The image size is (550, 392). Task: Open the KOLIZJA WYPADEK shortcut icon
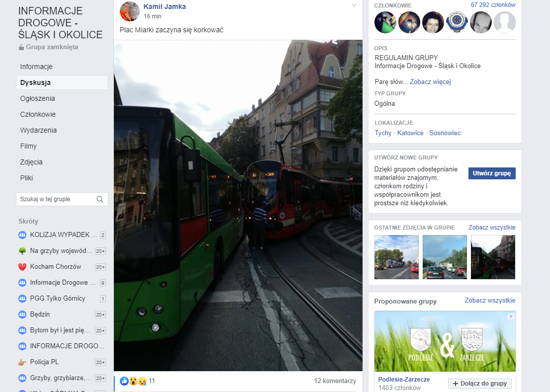click(x=22, y=235)
